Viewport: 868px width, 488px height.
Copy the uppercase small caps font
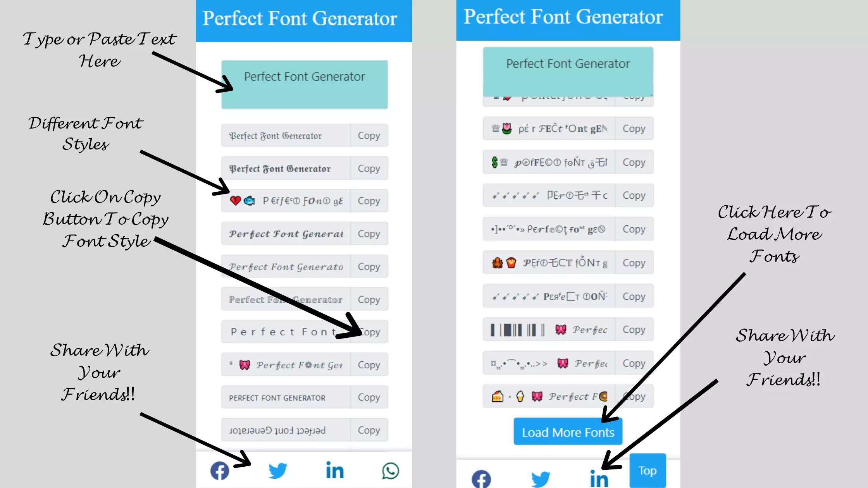(369, 397)
